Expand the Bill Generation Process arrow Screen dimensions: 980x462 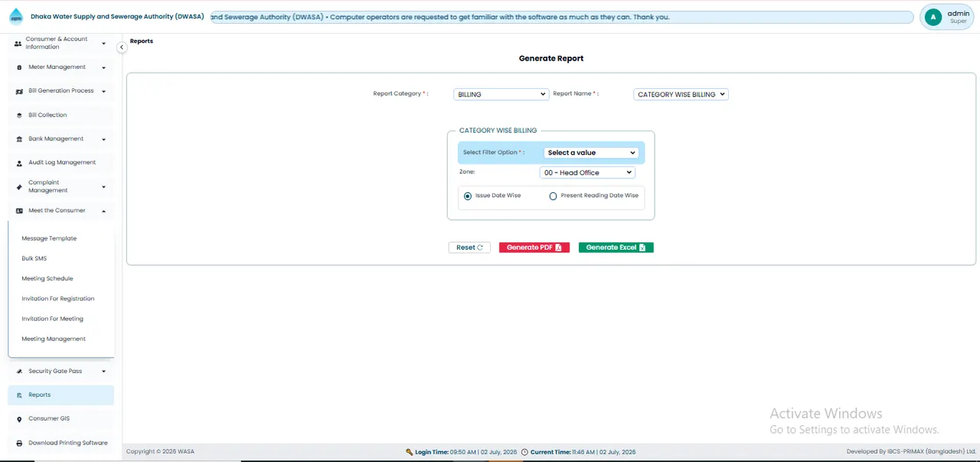103,91
